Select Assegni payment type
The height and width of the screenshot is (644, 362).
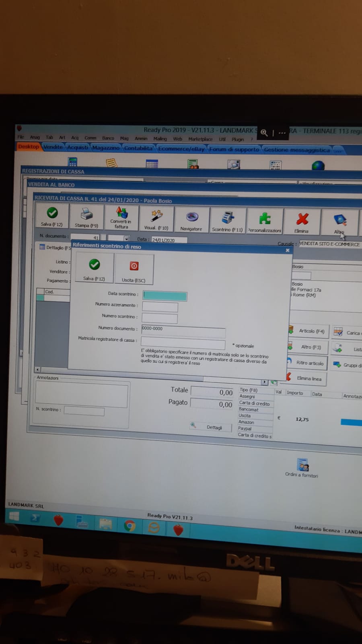[x=256, y=396]
